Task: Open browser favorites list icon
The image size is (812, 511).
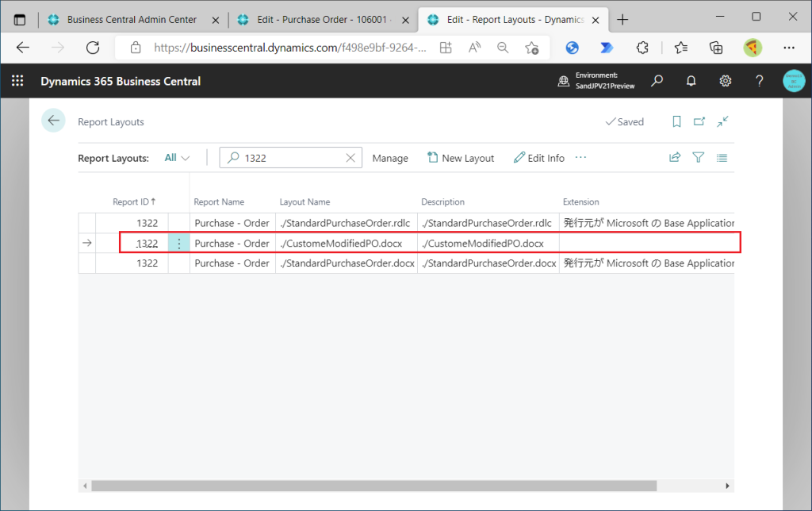Action: point(681,48)
